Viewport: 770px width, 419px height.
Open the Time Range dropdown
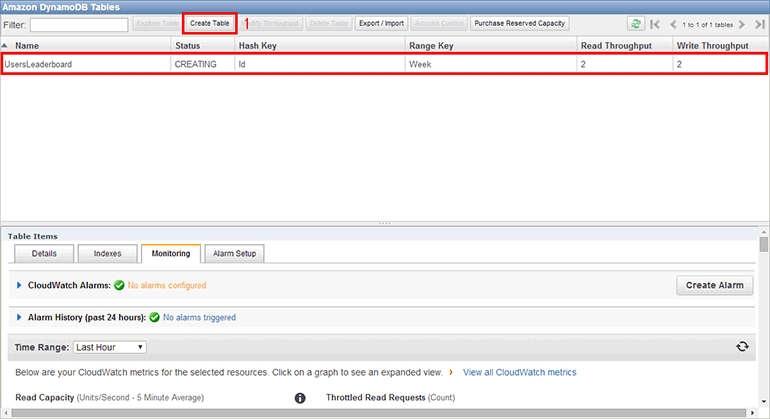point(109,347)
